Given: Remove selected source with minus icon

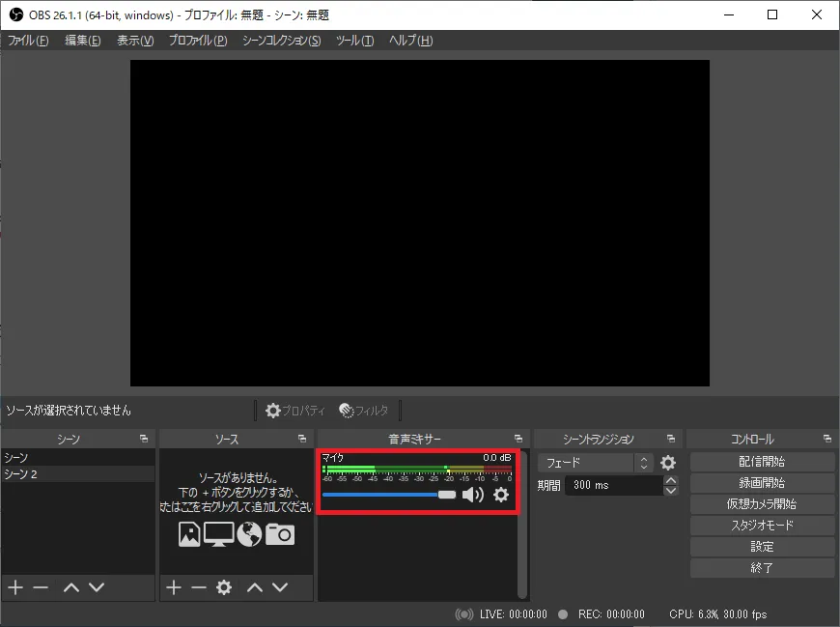Looking at the screenshot, I should [199, 588].
